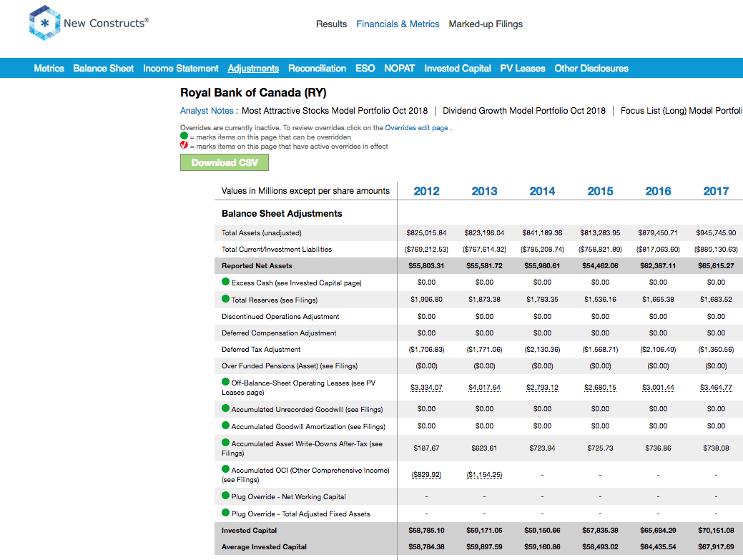The width and height of the screenshot is (743, 560).
Task: Click the Reported Net Assets row label
Action: [257, 266]
